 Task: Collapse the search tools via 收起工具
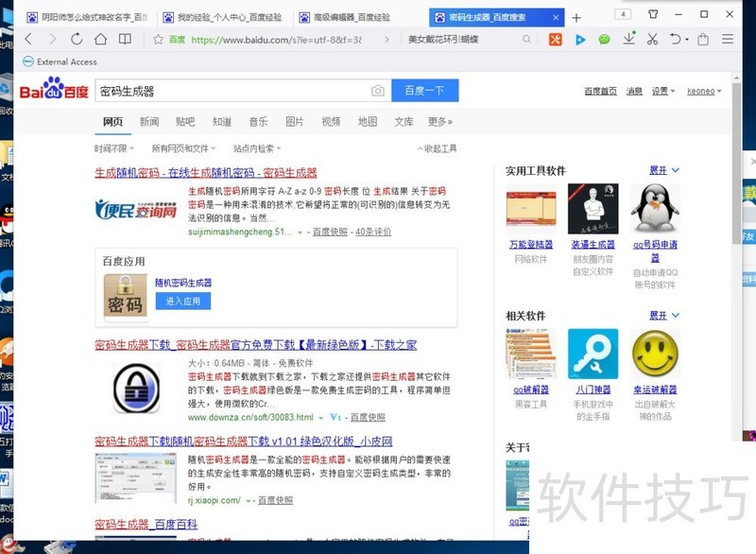coord(437,148)
